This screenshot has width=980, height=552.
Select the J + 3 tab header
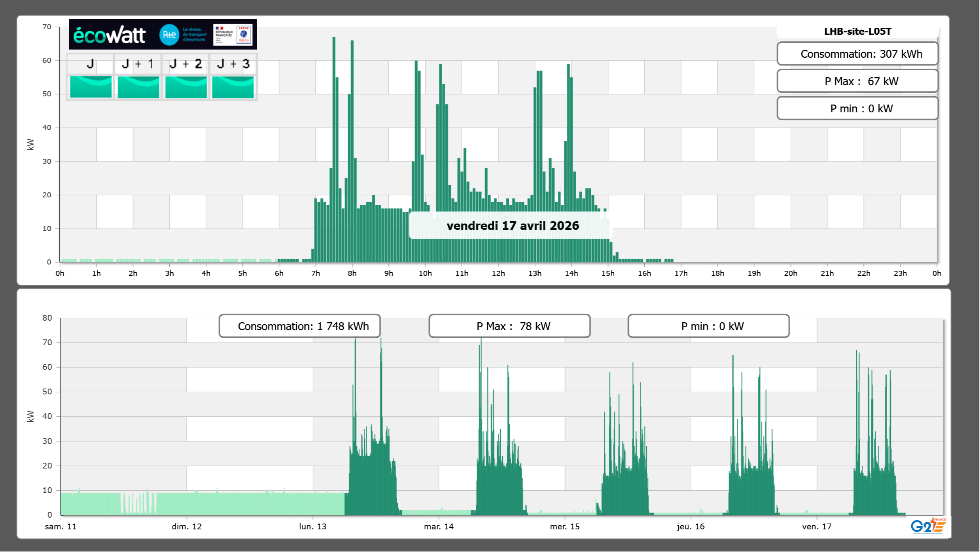[233, 64]
